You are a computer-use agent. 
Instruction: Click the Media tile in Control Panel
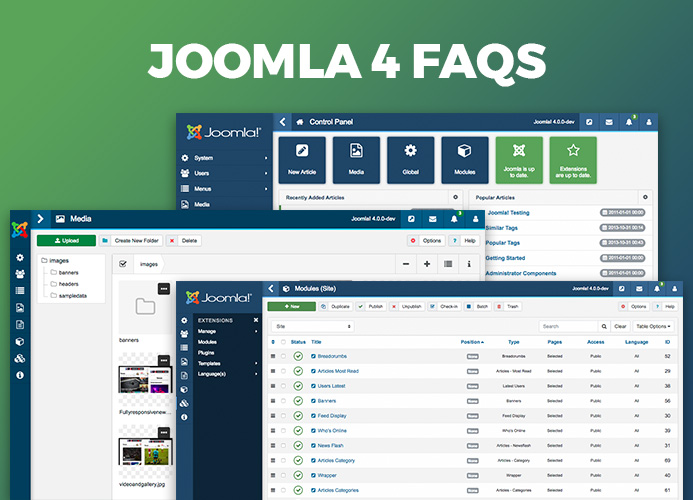point(356,160)
